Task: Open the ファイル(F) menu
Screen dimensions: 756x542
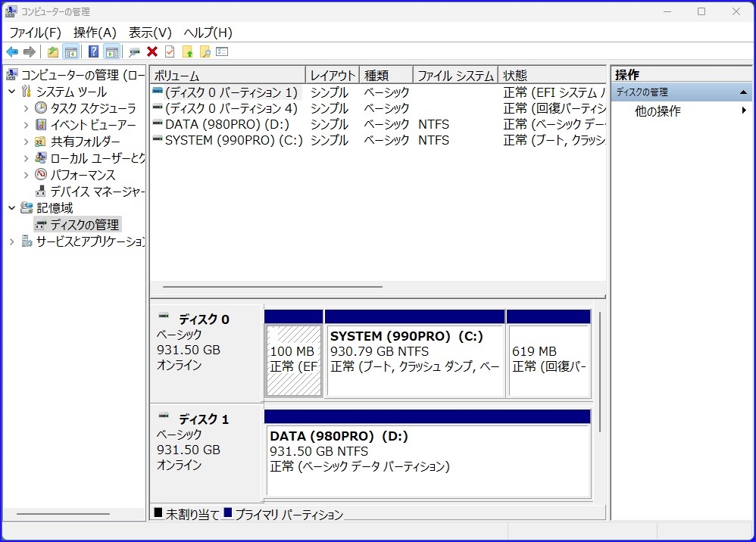Action: 35,33
